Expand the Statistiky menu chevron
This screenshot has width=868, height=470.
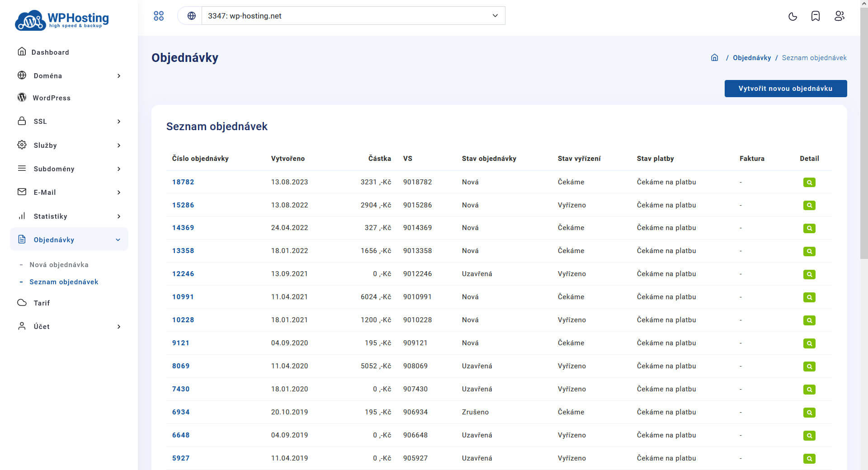[119, 216]
